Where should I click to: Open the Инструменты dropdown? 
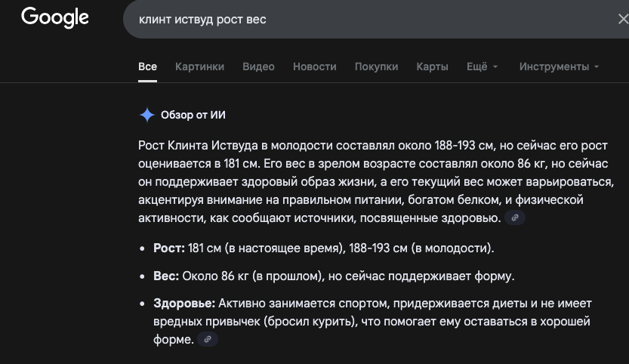[559, 66]
